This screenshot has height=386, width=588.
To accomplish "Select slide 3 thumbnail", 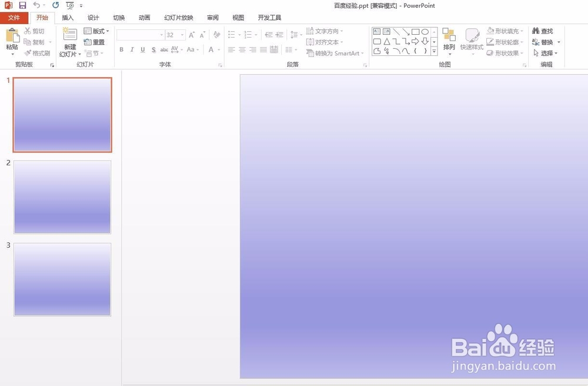I will (x=62, y=279).
